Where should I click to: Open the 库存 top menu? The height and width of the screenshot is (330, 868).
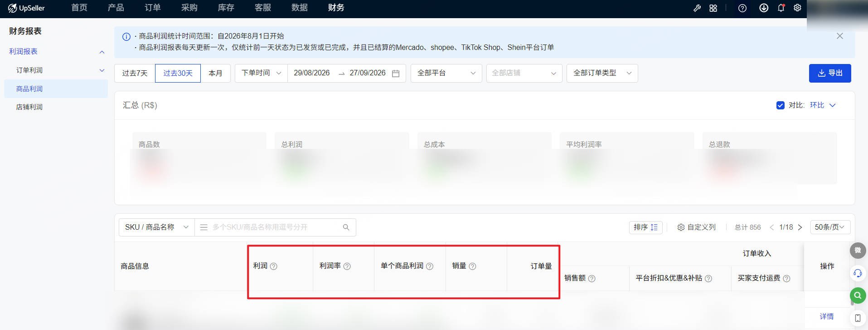[x=226, y=8]
